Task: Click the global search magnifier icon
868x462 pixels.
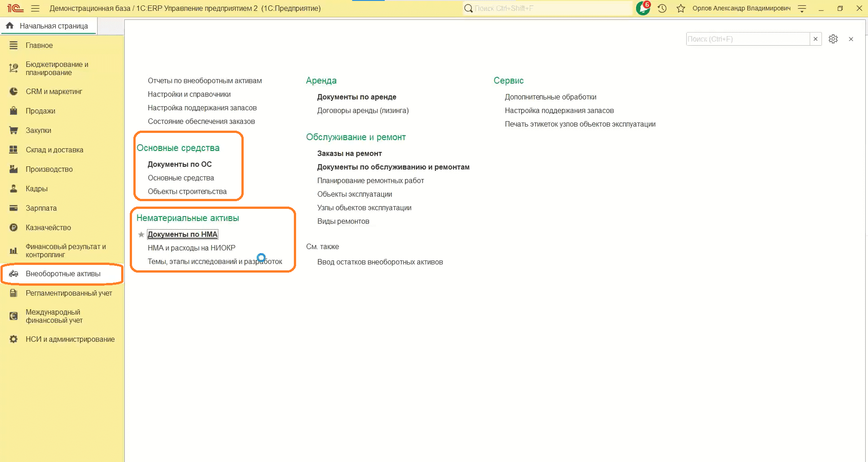Action: 468,8
